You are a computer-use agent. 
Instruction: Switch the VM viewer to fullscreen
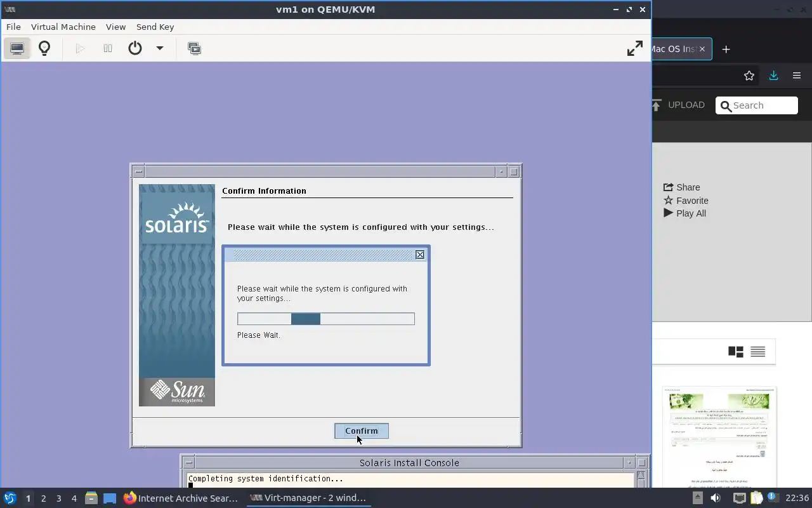634,48
